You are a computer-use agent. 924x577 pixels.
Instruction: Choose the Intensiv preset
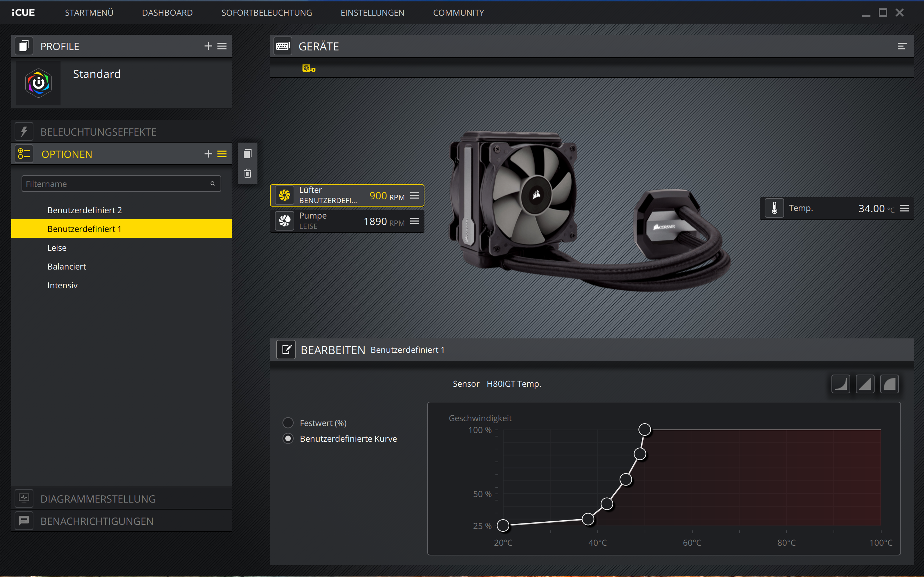coord(62,285)
